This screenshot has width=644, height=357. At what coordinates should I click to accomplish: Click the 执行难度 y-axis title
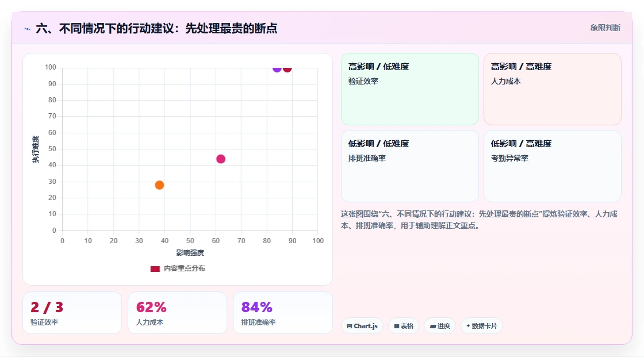point(36,149)
